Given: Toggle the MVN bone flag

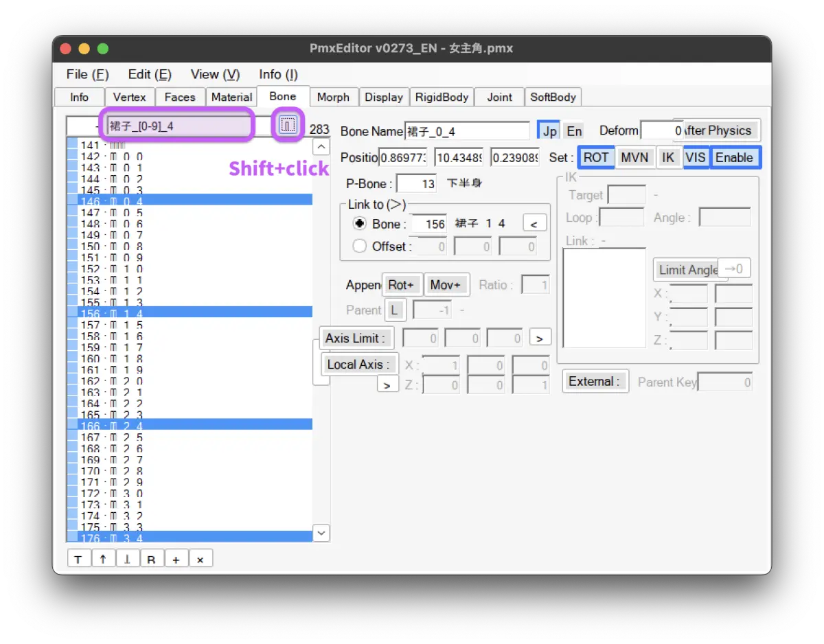Looking at the screenshot, I should click(x=634, y=157).
